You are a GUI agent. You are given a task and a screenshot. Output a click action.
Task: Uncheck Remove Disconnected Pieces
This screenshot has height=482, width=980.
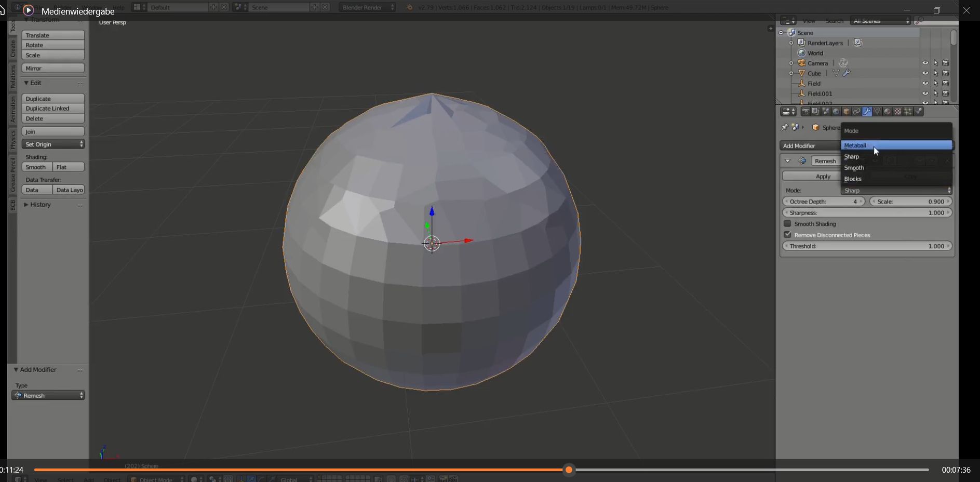coord(787,235)
